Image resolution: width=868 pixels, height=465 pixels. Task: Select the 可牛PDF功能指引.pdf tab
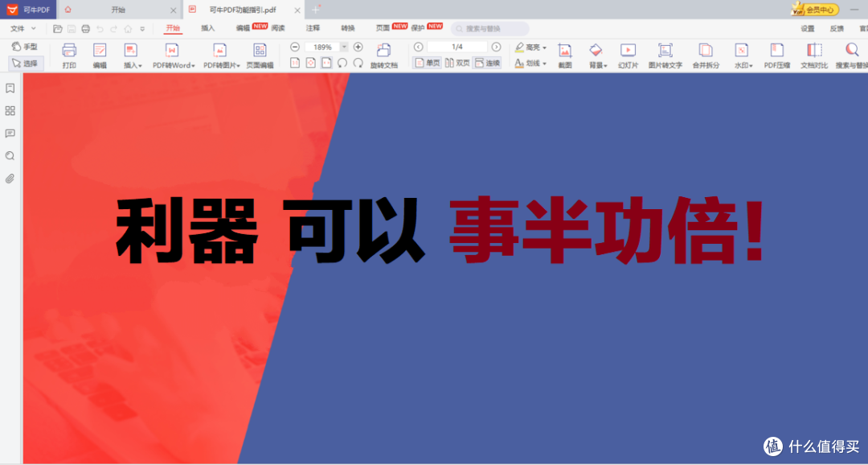click(243, 10)
